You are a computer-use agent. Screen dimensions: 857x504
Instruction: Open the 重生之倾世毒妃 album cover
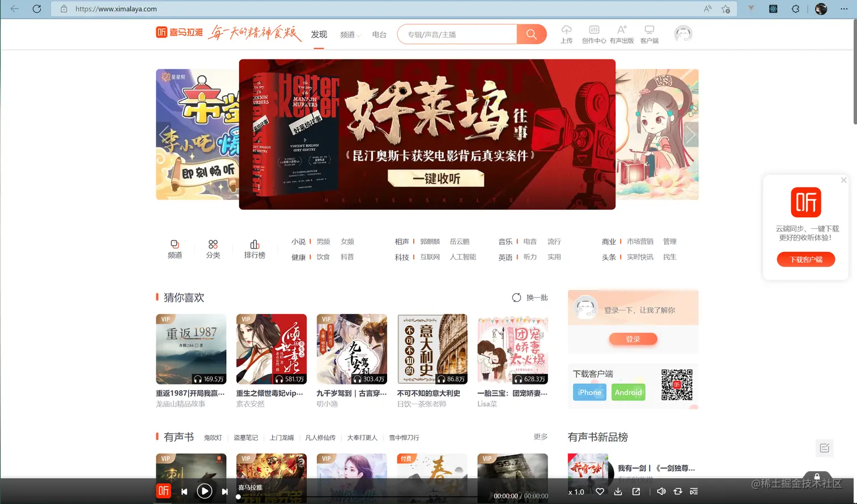271,349
